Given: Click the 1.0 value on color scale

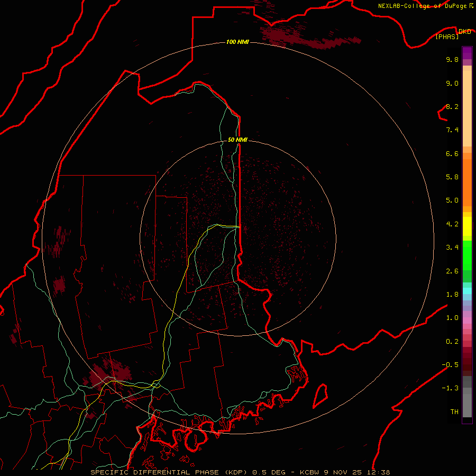Looking at the screenshot, I should [452, 318].
